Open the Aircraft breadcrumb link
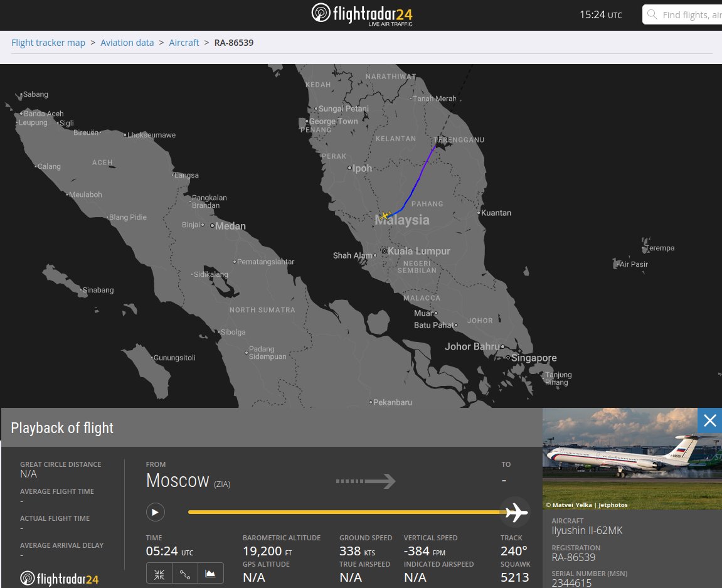 (184, 43)
